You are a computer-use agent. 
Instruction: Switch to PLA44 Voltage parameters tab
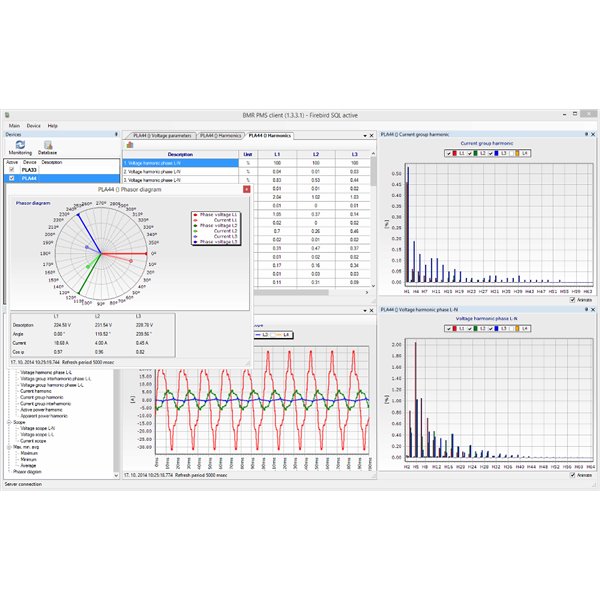(x=160, y=133)
